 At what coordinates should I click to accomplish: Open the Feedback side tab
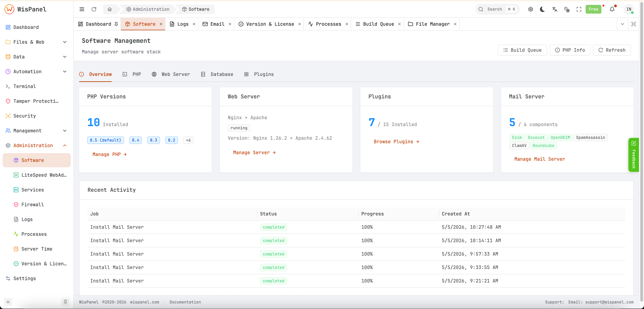tap(633, 155)
